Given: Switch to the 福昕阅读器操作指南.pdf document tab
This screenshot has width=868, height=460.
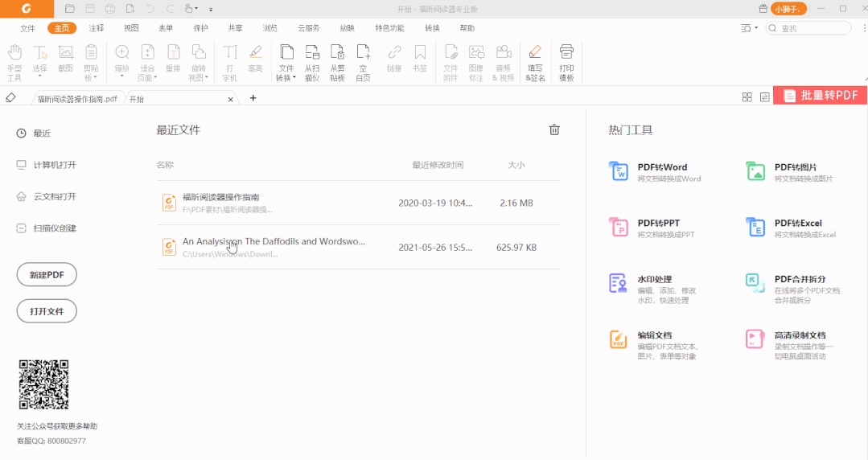Looking at the screenshot, I should 77,99.
